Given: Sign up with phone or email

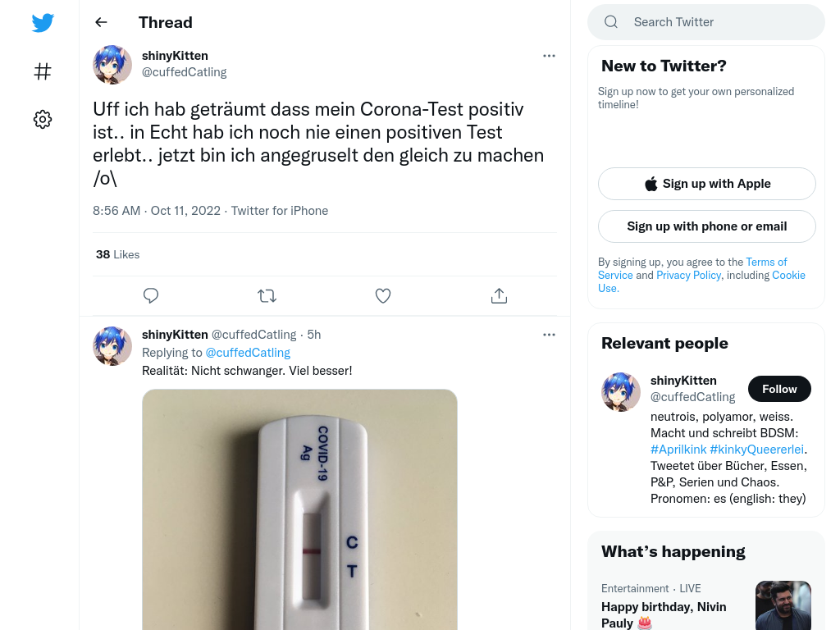Looking at the screenshot, I should click(706, 226).
